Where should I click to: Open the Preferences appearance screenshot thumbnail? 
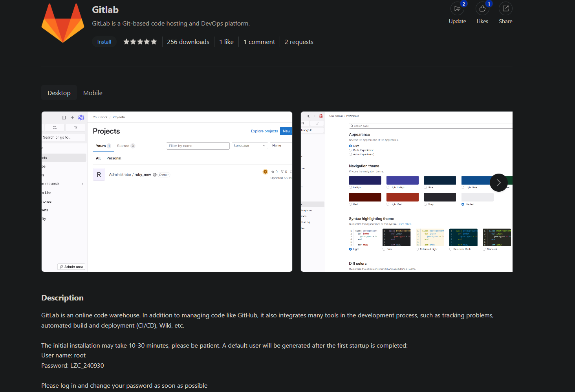(x=407, y=192)
